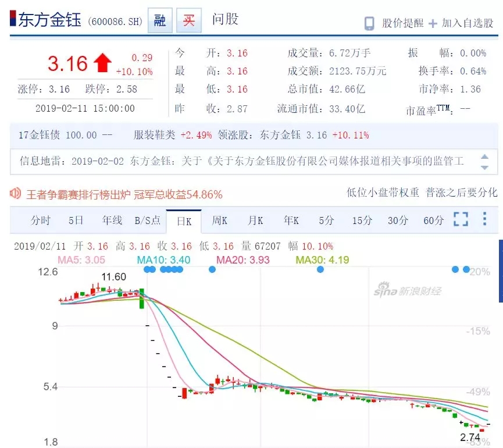Click the blue event dot below MA30
The width and height of the screenshot is (503, 448).
click(x=320, y=269)
